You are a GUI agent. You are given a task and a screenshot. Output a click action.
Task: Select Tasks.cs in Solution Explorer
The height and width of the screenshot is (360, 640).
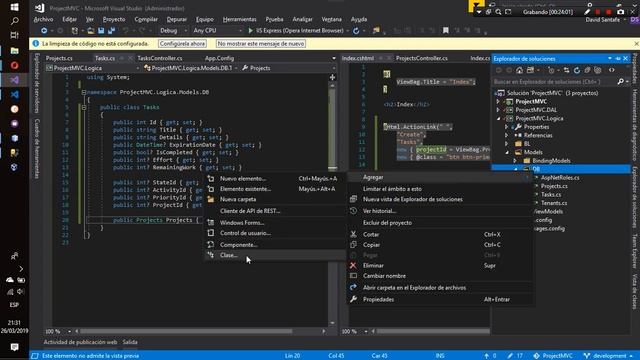click(551, 194)
